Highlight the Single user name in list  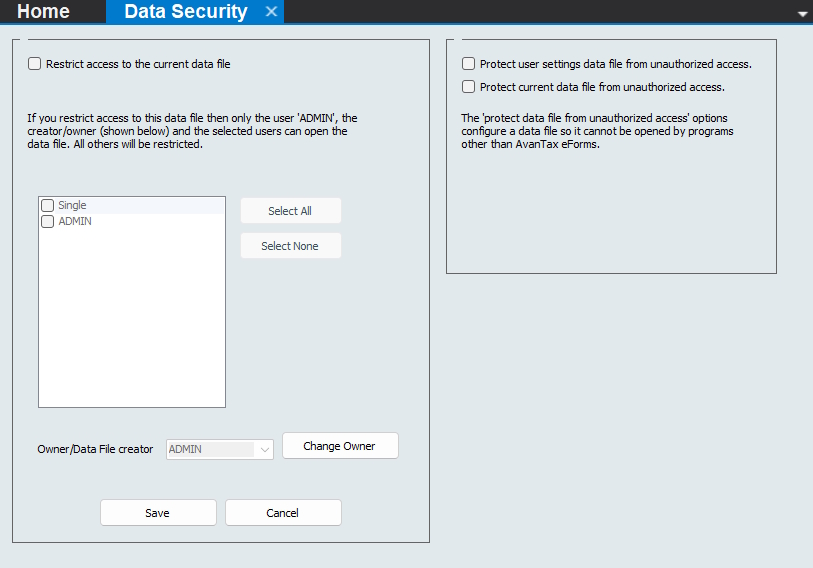(x=72, y=205)
